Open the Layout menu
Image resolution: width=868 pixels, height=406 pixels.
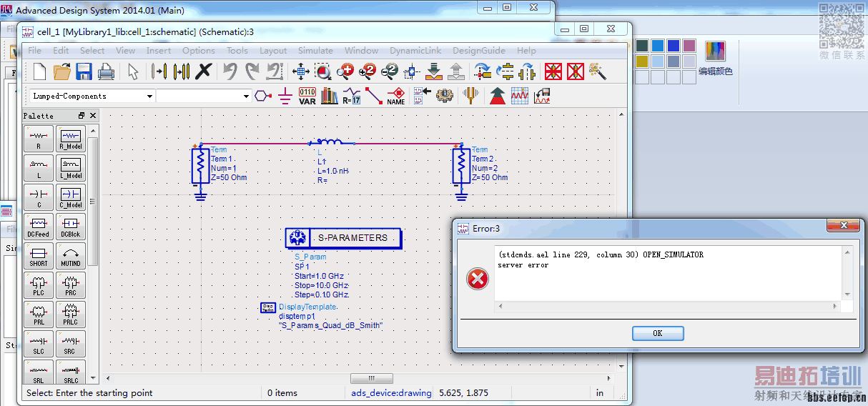pos(273,51)
